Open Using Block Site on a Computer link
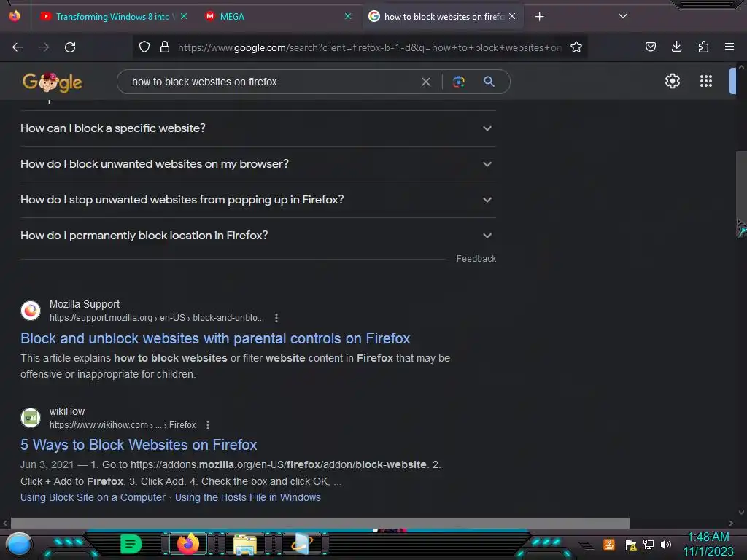747x560 pixels. point(93,497)
